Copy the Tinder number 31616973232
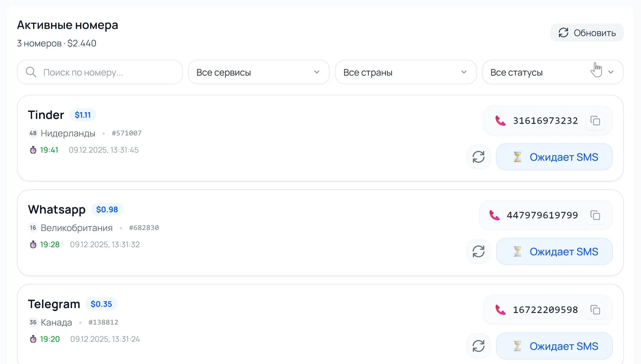This screenshot has width=641, height=364. pos(595,121)
